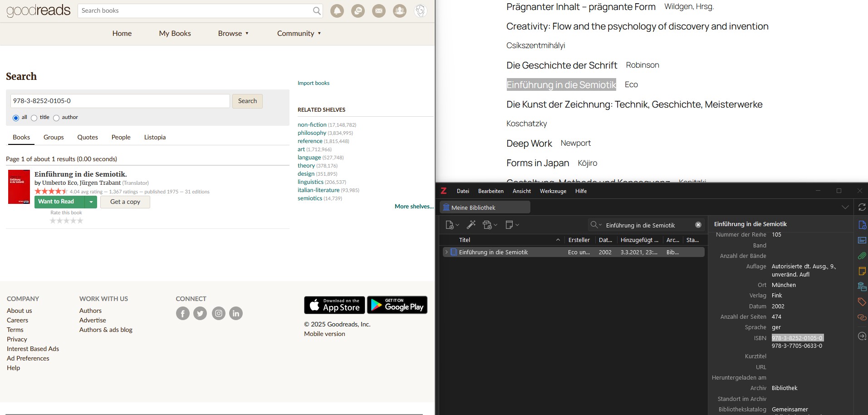Click Zotero's sync with zotero.org icon
The image size is (868, 415).
pyautogui.click(x=862, y=207)
